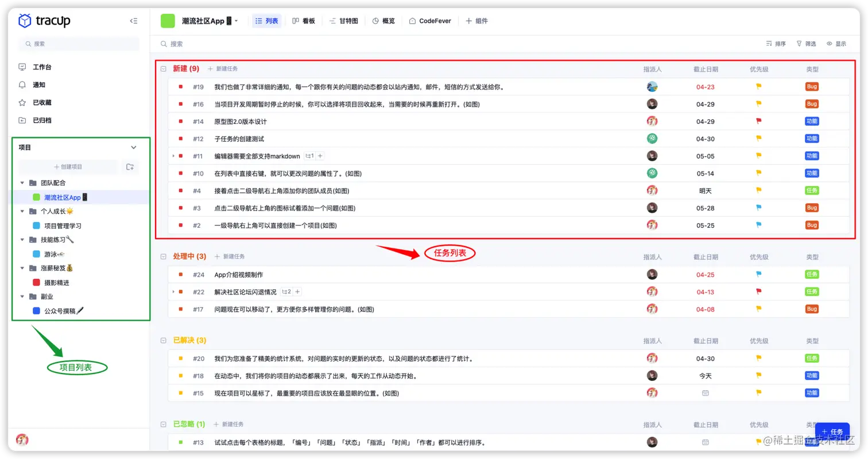This screenshot has width=868, height=459.
Task: Open CodeFever from the top toolbar
Action: coord(430,21)
